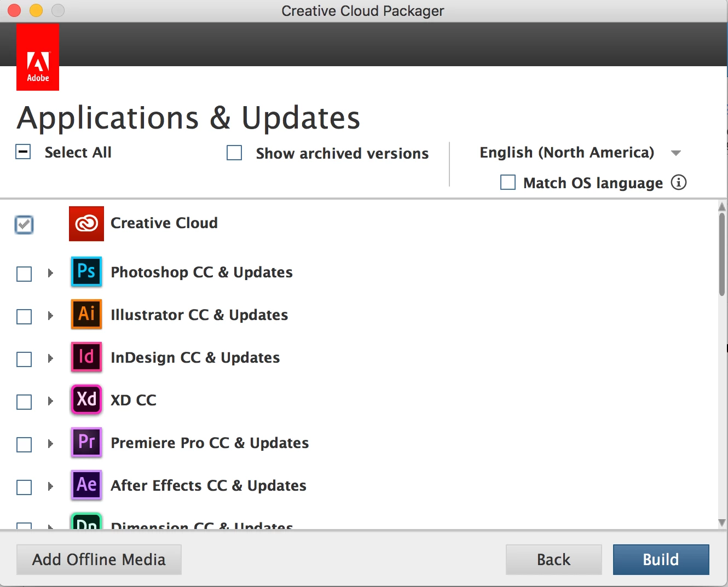Check the Photoshop CC & Updates checkbox
Screen dimensions: 728x587
[x=24, y=274]
